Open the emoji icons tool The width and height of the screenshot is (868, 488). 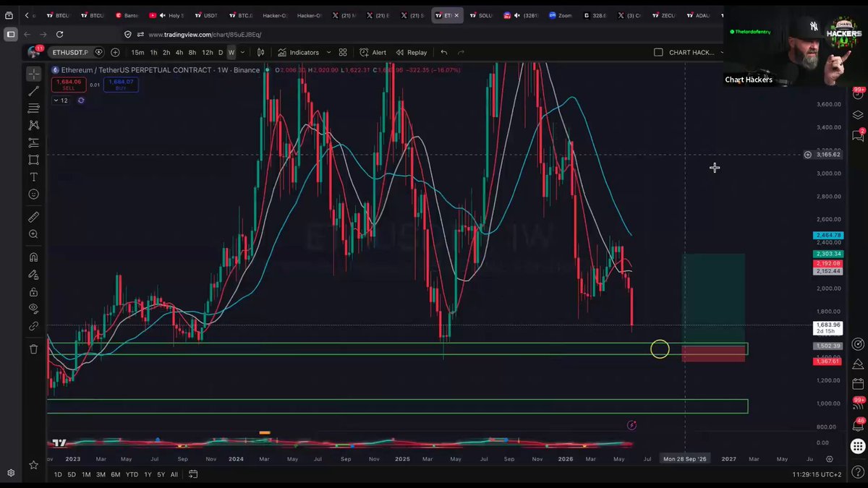(33, 194)
